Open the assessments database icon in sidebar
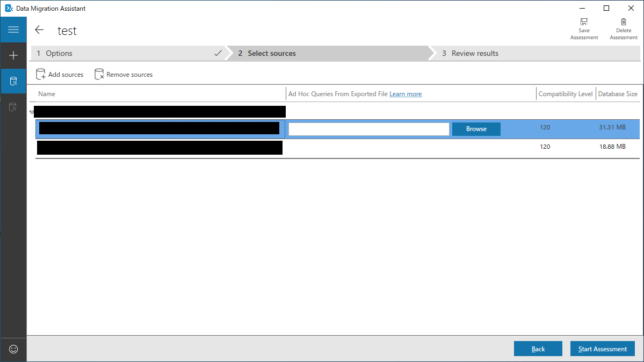 pyautogui.click(x=13, y=81)
